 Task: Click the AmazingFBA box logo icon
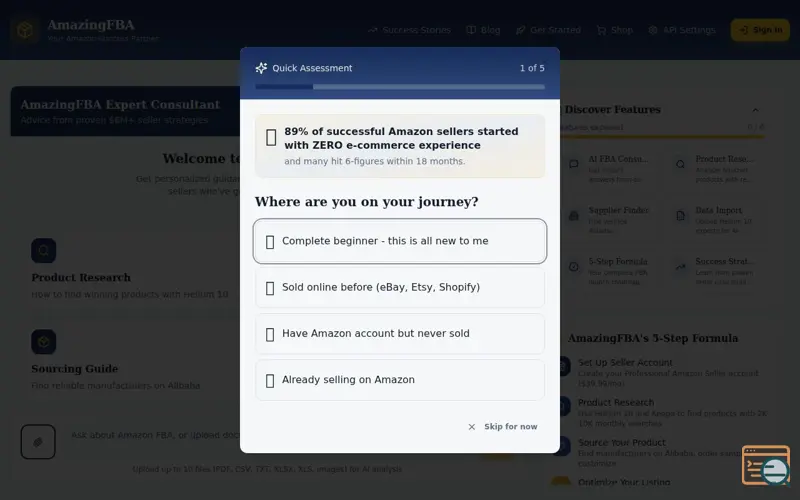(x=25, y=30)
